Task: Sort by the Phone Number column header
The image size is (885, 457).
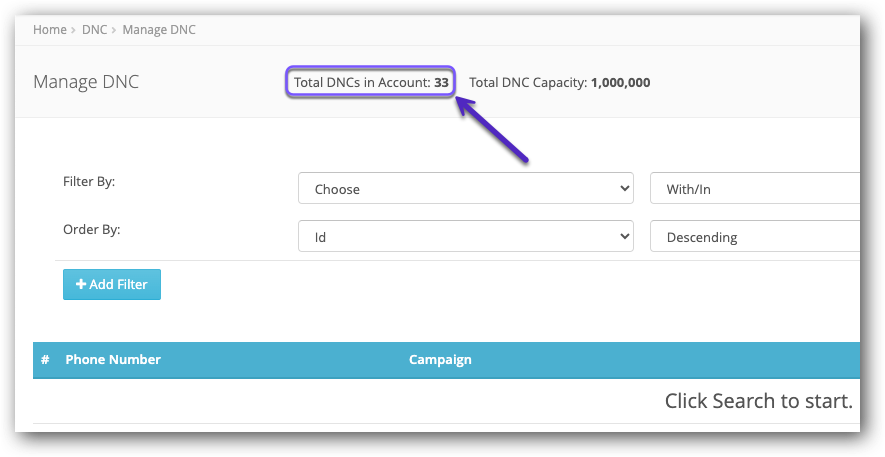Action: tap(113, 360)
